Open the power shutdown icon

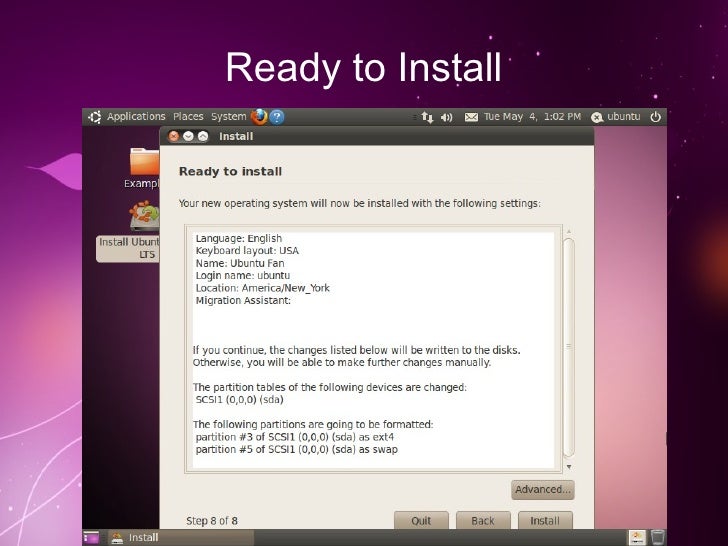pyautogui.click(x=655, y=117)
